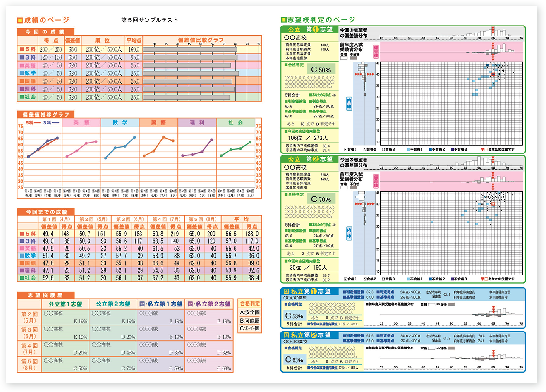Click the 200/250 score cell
The width and height of the screenshot is (546, 392).
coord(51,49)
